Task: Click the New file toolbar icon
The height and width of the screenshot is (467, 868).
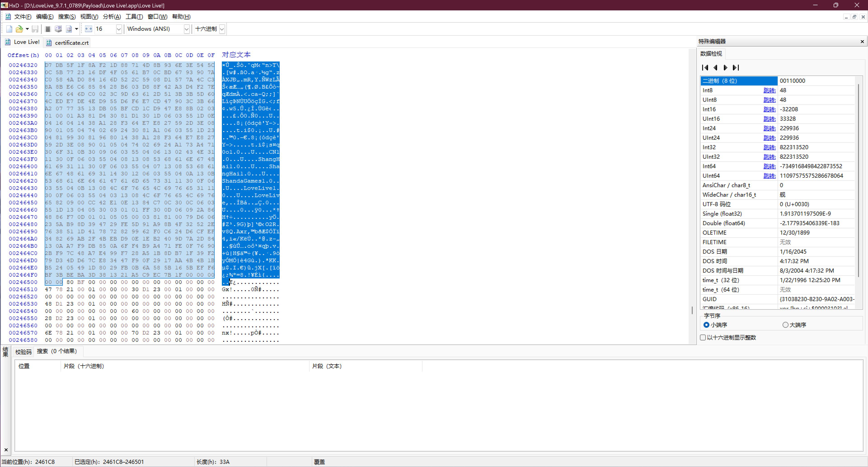Action: point(9,29)
